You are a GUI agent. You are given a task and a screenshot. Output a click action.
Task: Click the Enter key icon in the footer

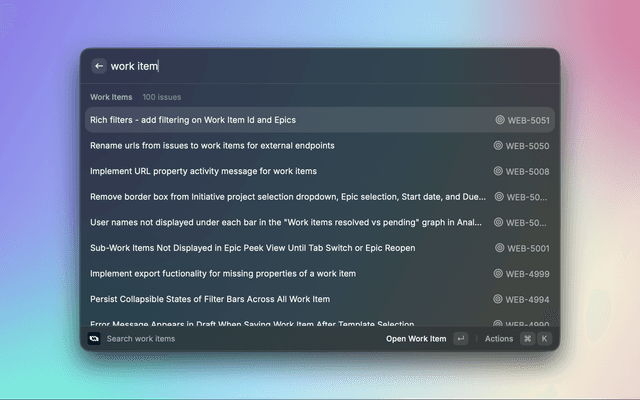pos(461,339)
